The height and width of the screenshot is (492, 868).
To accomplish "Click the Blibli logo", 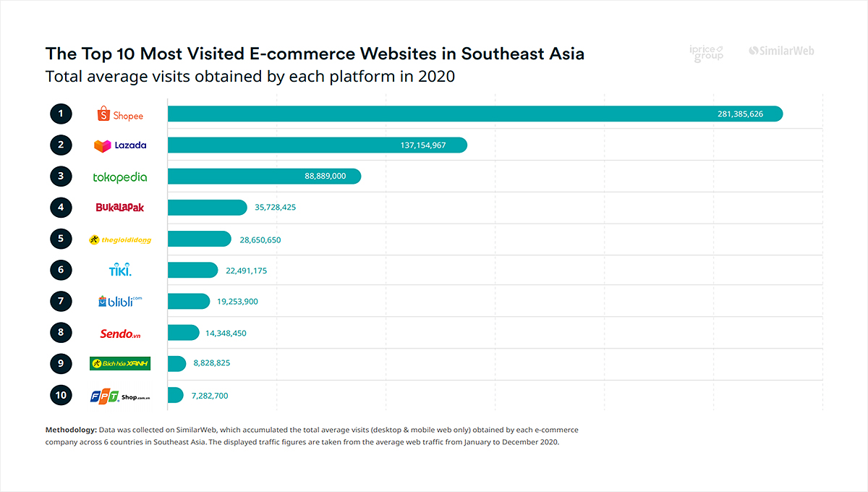I will pos(120,301).
